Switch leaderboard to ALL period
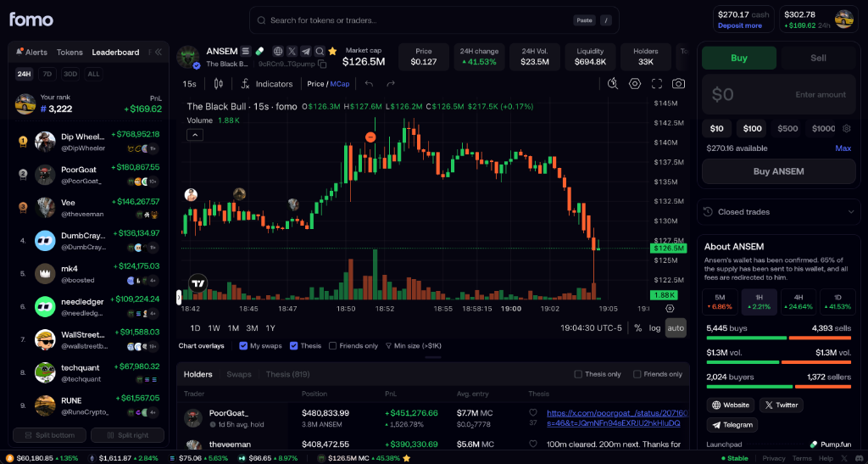The image size is (868, 464). click(93, 74)
